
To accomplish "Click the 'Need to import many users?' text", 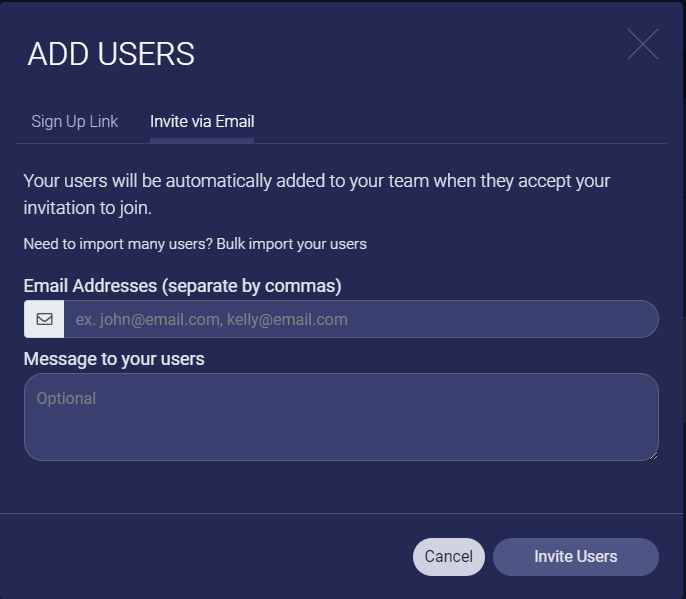I will 118,244.
